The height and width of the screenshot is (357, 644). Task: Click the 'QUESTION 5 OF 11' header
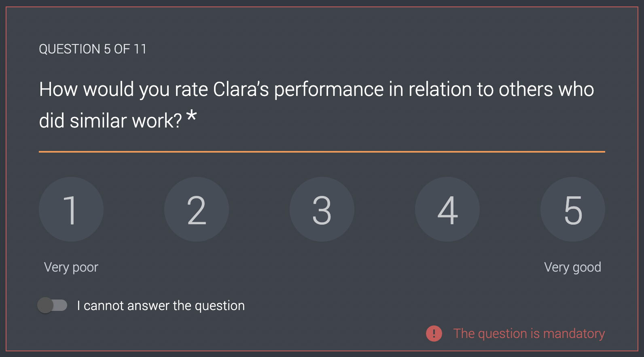93,49
